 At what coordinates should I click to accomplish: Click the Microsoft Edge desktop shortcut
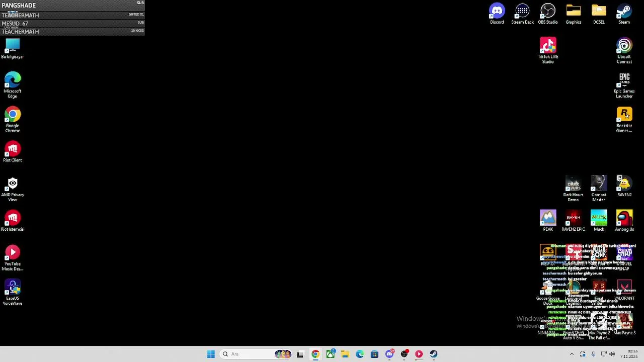coord(13,85)
